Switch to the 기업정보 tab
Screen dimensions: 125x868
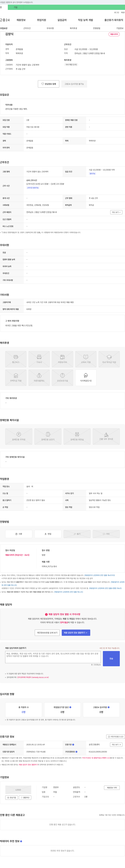(x=120, y=28)
